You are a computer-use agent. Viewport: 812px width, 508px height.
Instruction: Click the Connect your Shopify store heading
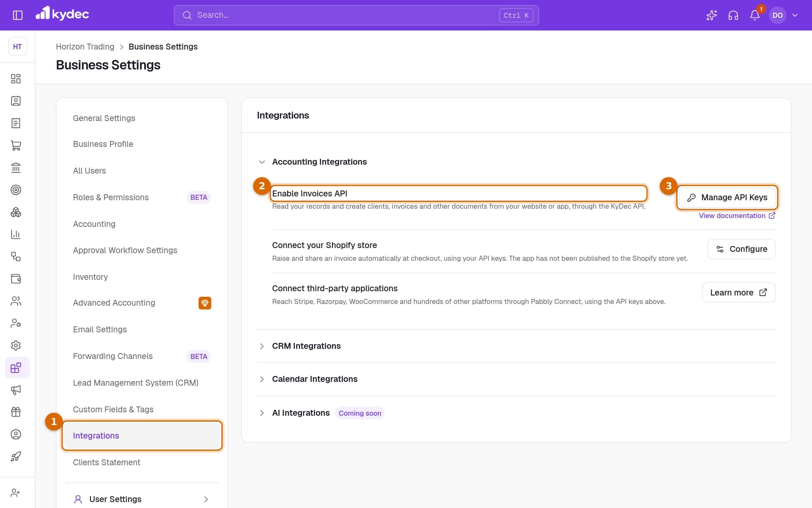324,245
